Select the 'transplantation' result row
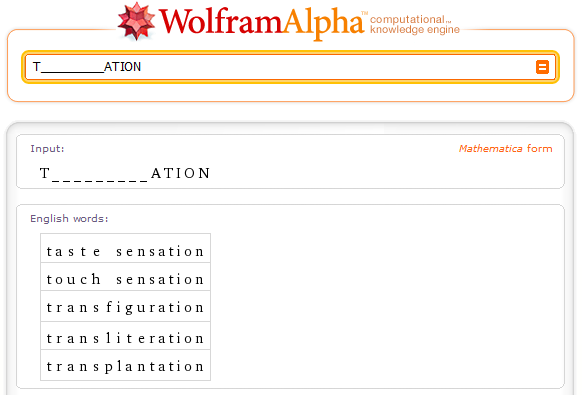Image resolution: width=582 pixels, height=395 pixels. pyautogui.click(x=125, y=365)
